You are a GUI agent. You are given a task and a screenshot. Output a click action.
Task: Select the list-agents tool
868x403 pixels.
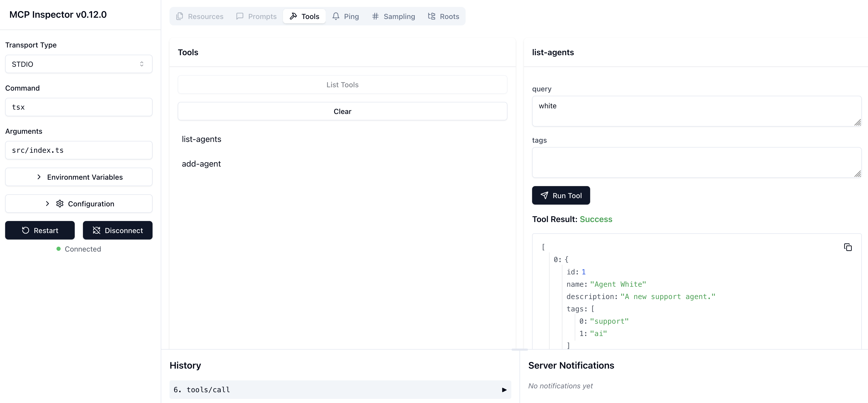[342, 139]
